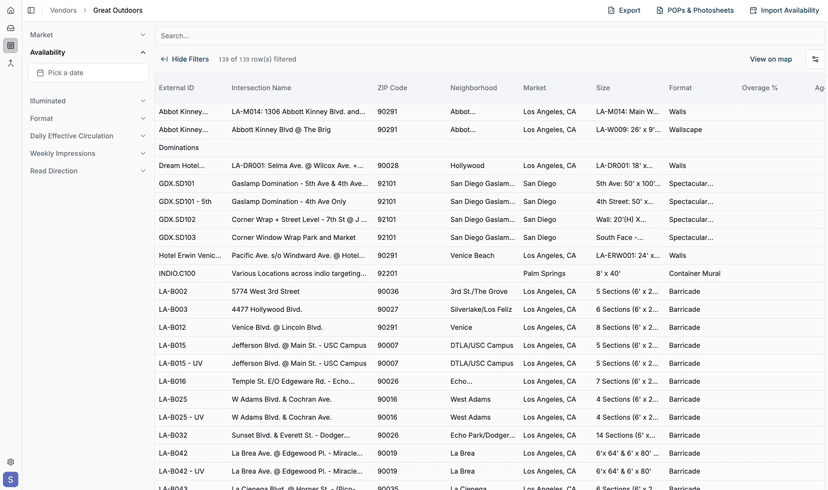Navigate to Vendors breadcrumb

(63, 10)
